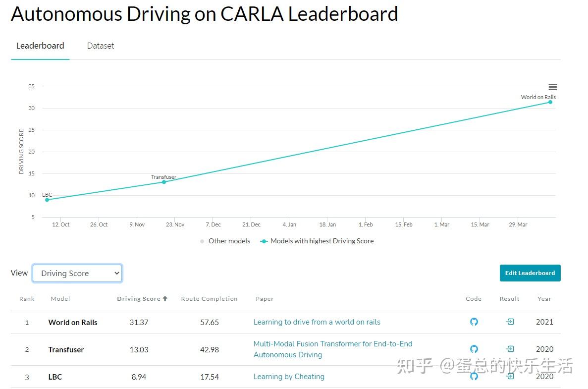
Task: Open the Result entry for World on Rails
Action: coord(510,322)
